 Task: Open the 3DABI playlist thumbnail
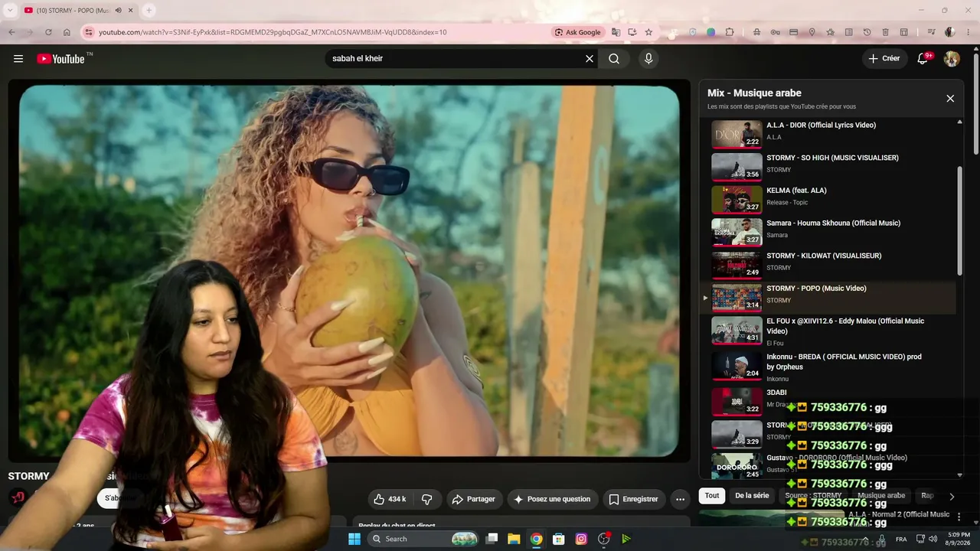tap(737, 402)
